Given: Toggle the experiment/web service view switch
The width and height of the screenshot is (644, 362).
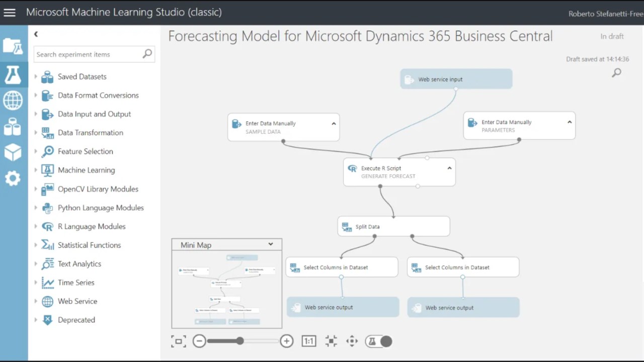Looking at the screenshot, I should click(379, 341).
